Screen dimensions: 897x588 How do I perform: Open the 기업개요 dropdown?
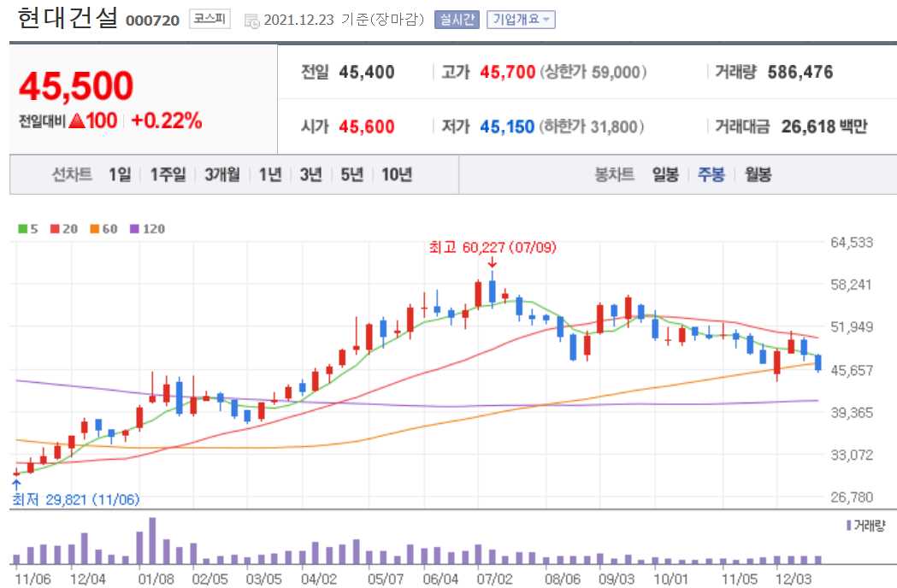(521, 20)
